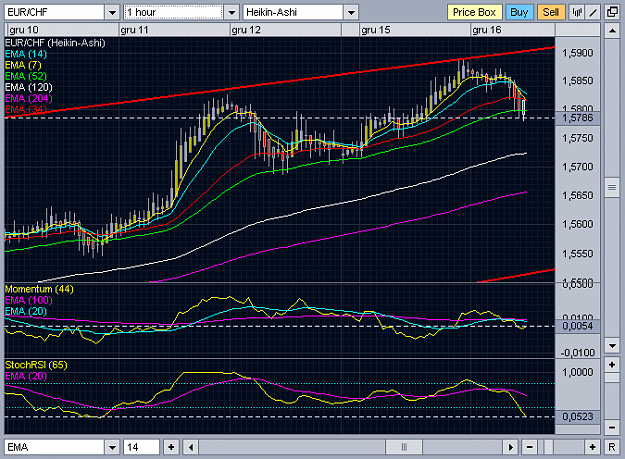Image resolution: width=625 pixels, height=459 pixels.
Task: Open the EUR/CHF symbol dropdown arrow
Action: tap(112, 12)
